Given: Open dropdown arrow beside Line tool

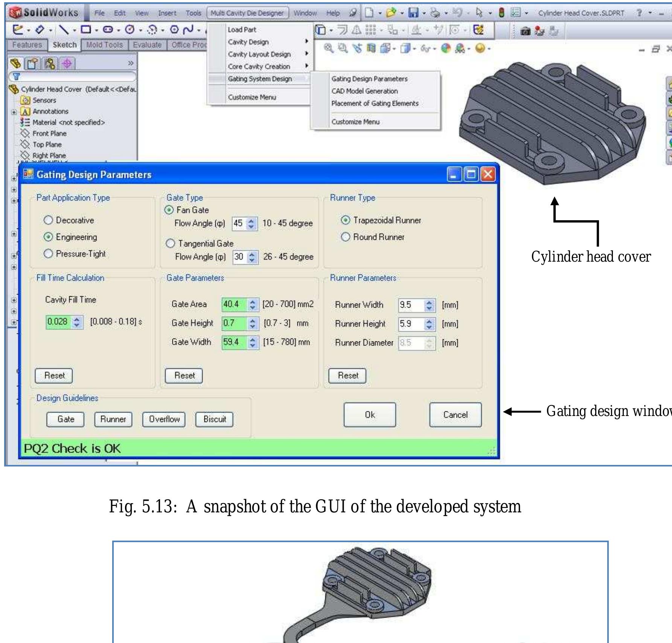Looking at the screenshot, I should click(75, 29).
